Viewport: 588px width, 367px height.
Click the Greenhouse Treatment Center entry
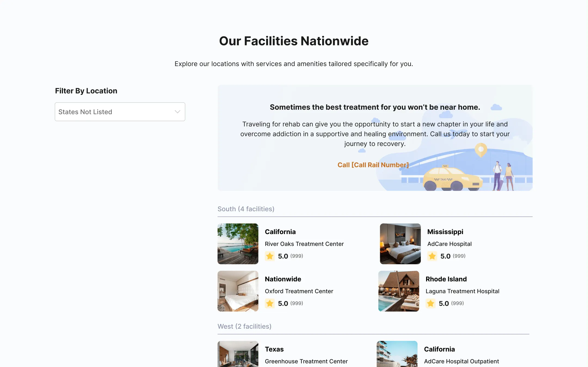coord(306,361)
